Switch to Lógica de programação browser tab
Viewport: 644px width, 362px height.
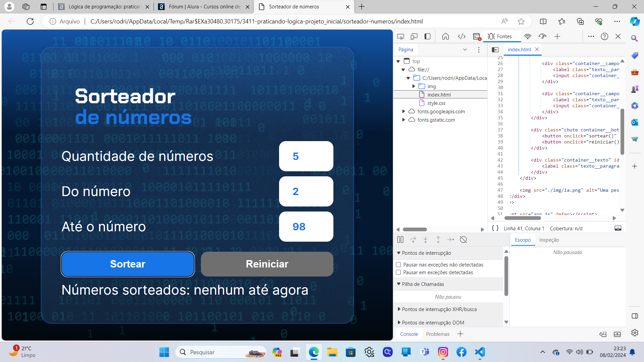click(104, 7)
